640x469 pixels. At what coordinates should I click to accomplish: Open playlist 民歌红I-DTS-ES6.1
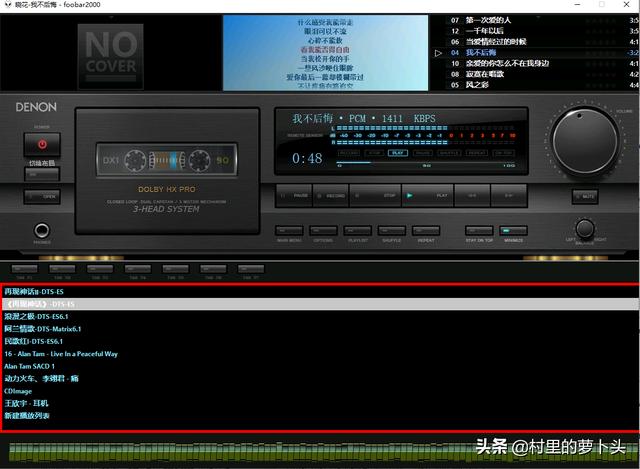tap(320, 341)
